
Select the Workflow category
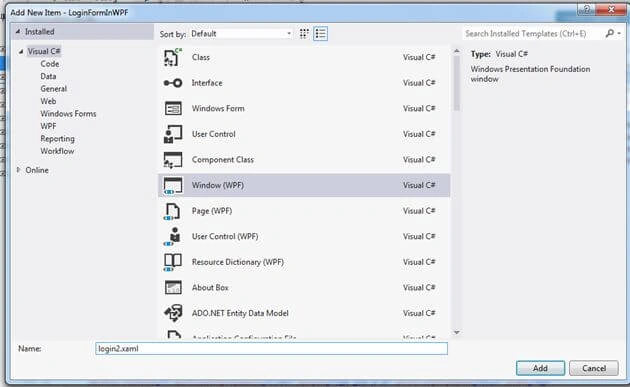pyautogui.click(x=57, y=151)
